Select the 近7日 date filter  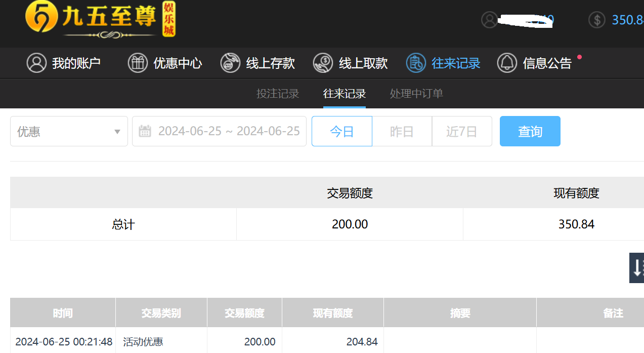point(461,131)
